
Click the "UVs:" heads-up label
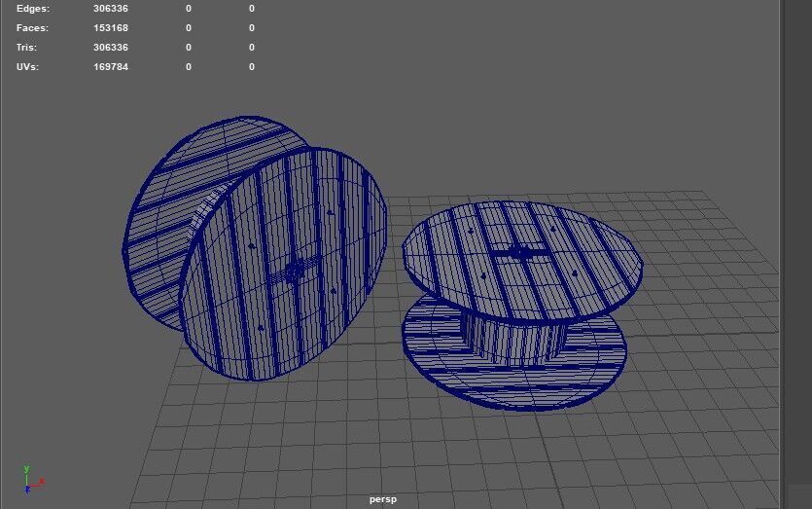click(x=27, y=67)
